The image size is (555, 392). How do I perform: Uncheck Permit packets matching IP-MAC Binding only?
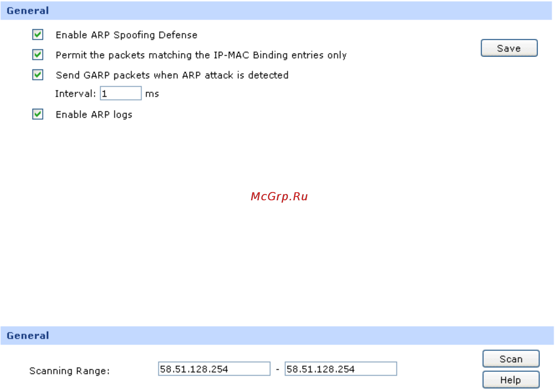[38, 55]
